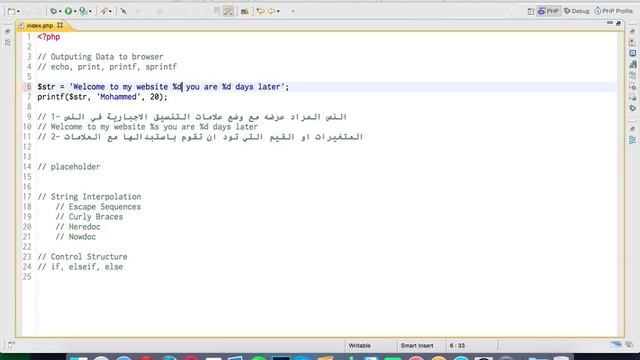Open the minimized view icon in left trim
This screenshot has width=640, height=360.
tap(7, 42)
